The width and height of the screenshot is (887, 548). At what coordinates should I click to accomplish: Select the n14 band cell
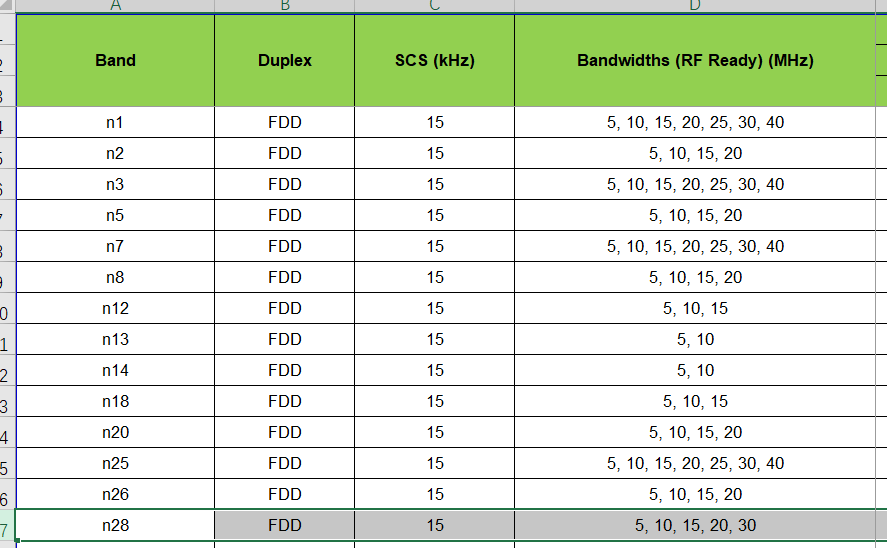click(115, 371)
